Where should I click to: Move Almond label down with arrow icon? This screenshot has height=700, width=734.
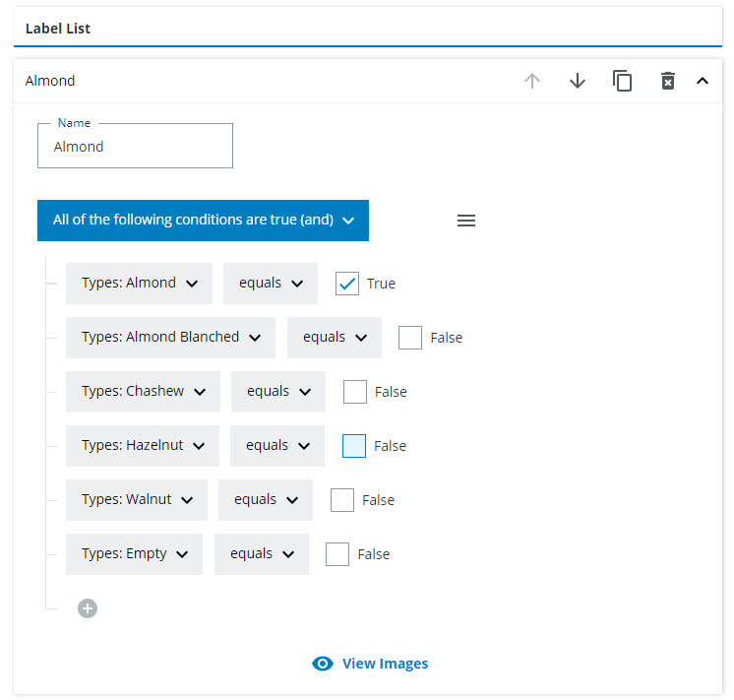click(x=578, y=81)
